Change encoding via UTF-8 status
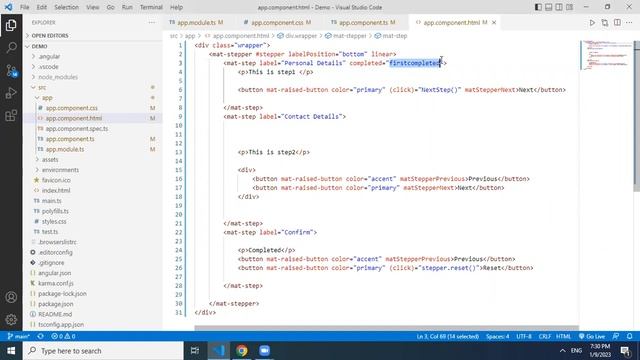Viewport: 640px width, 360px height. (524, 336)
